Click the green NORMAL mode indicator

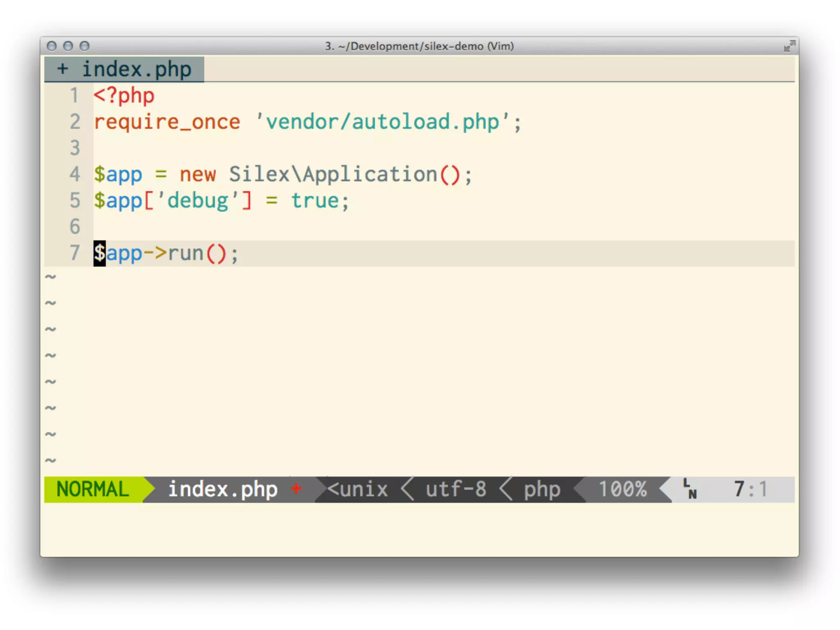click(93, 489)
